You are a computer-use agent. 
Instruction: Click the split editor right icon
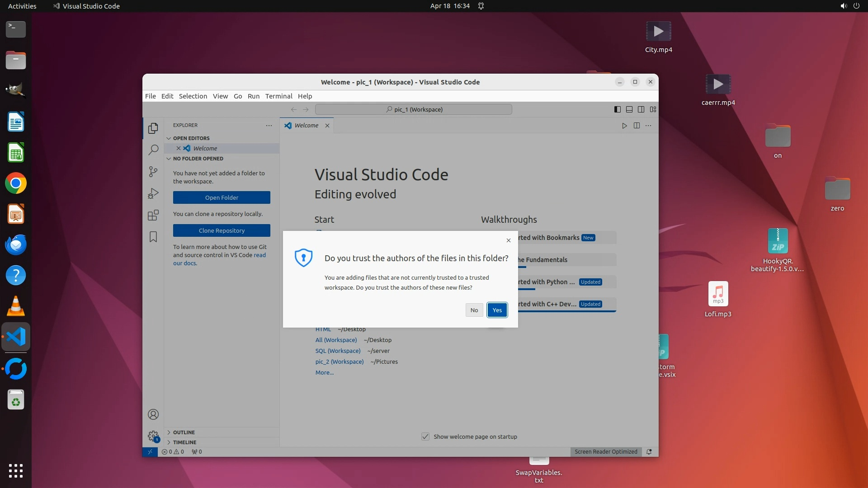click(x=637, y=126)
